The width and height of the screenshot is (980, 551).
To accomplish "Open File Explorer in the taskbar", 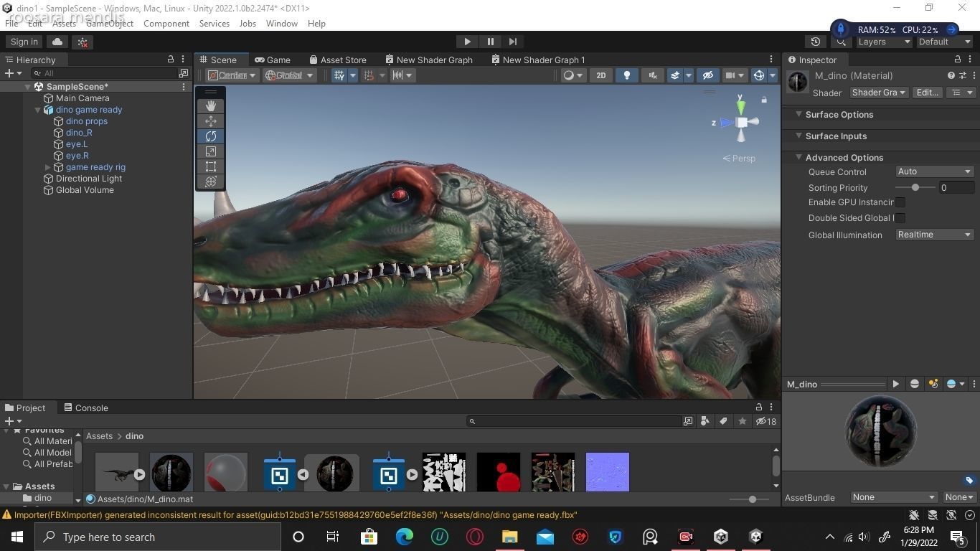I will tap(509, 537).
